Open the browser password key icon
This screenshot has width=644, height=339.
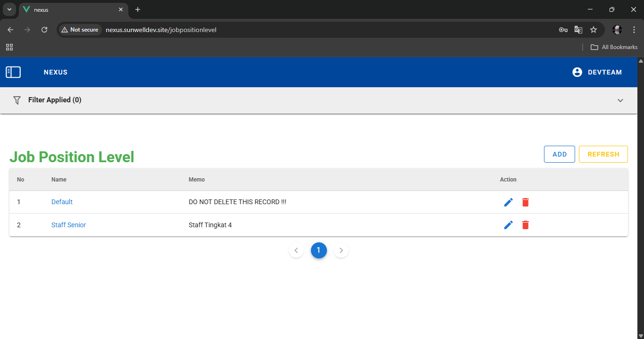click(x=563, y=30)
